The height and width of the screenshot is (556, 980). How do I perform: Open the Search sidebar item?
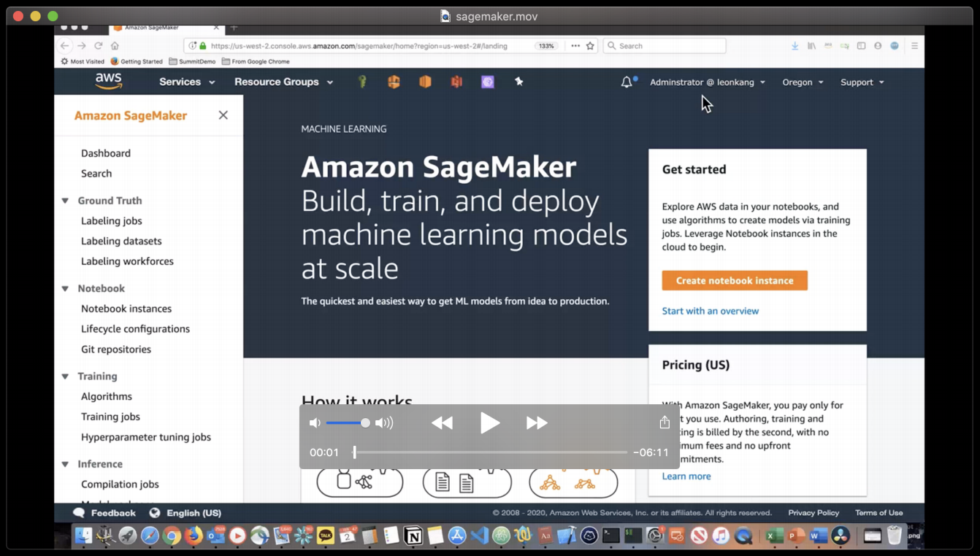(96, 174)
